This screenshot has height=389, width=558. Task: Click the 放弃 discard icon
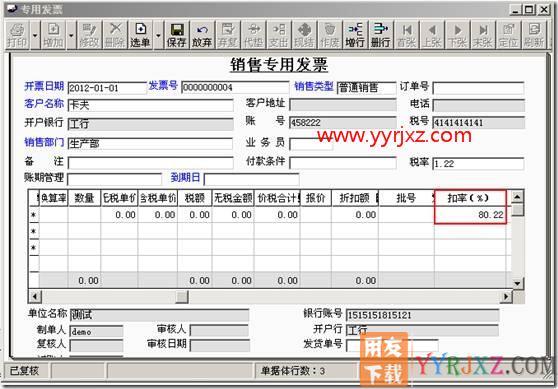tap(202, 35)
